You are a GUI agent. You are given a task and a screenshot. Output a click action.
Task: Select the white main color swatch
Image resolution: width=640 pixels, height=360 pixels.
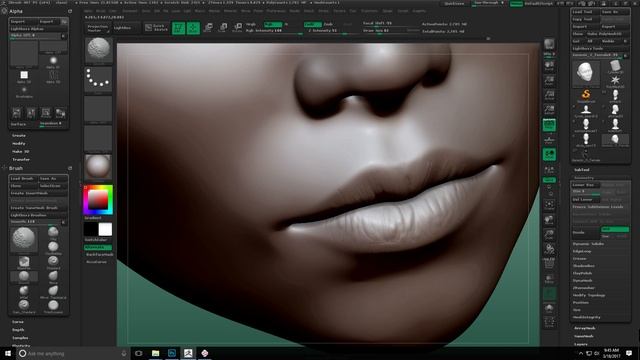(x=105, y=229)
